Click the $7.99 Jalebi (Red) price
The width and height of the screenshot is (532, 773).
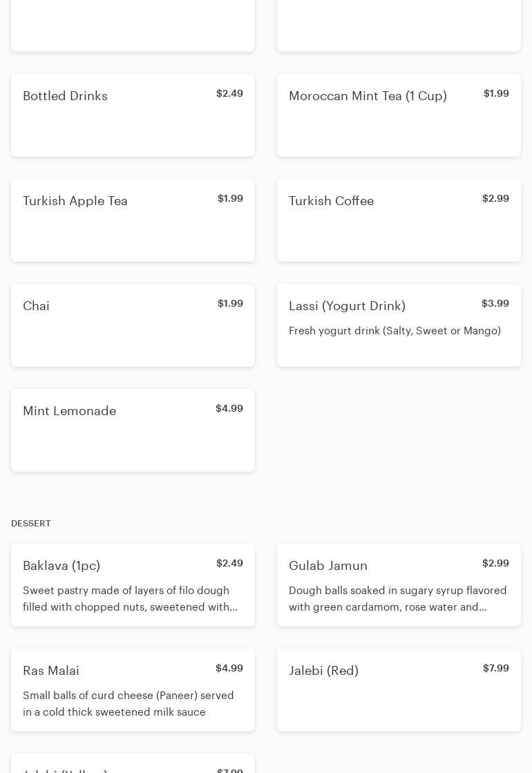[x=495, y=668]
